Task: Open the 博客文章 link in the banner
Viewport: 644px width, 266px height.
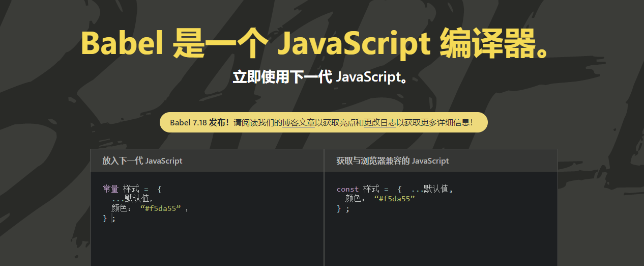Action: coord(299,122)
